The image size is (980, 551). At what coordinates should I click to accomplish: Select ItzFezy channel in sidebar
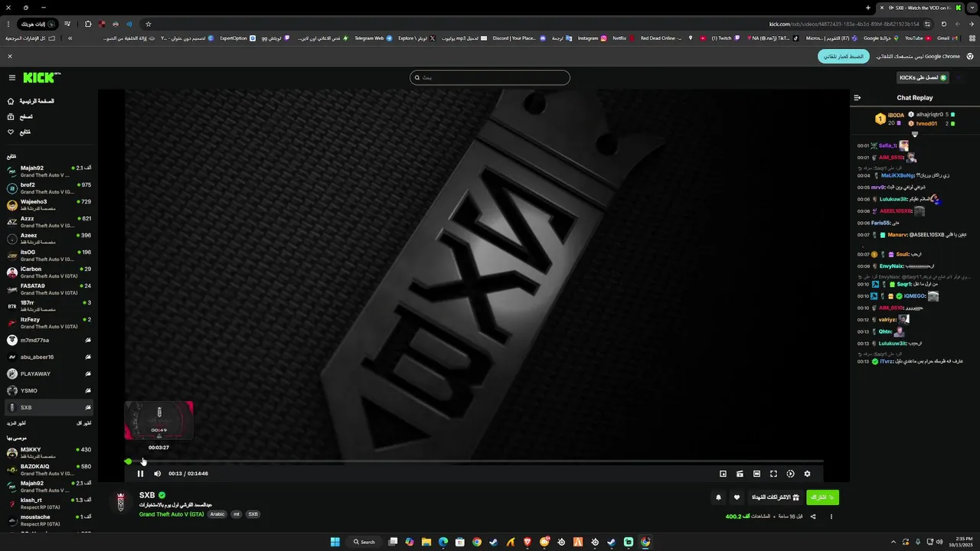coord(49,323)
